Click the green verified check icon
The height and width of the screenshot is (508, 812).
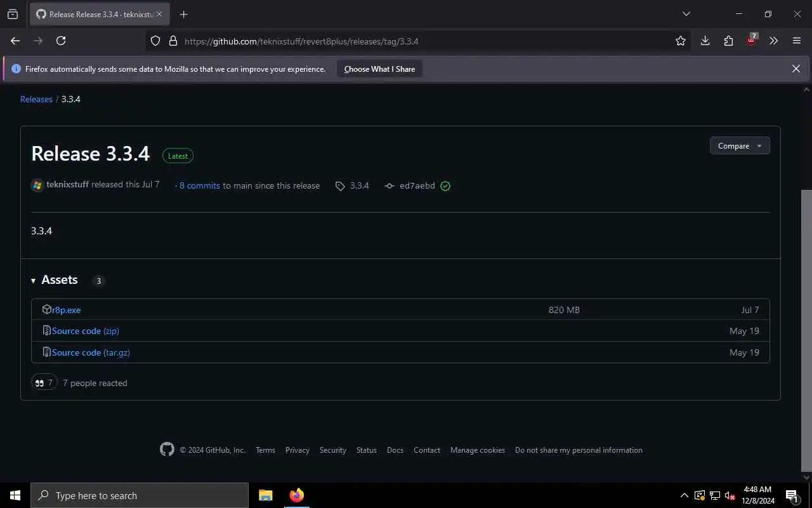[x=445, y=186]
